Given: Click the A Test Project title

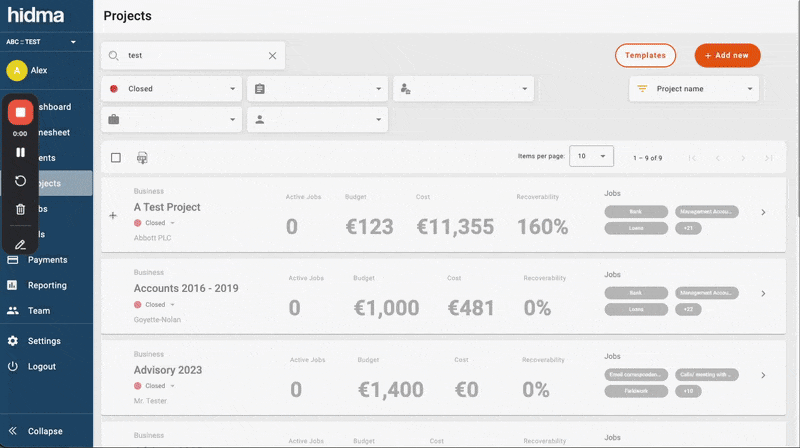Looking at the screenshot, I should coord(167,207).
